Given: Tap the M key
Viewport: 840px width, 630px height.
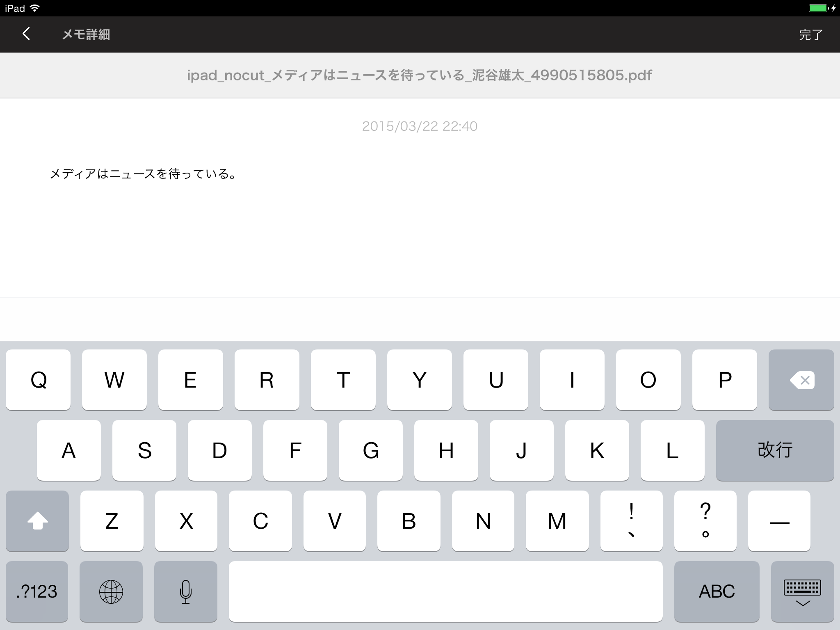Looking at the screenshot, I should 557,521.
